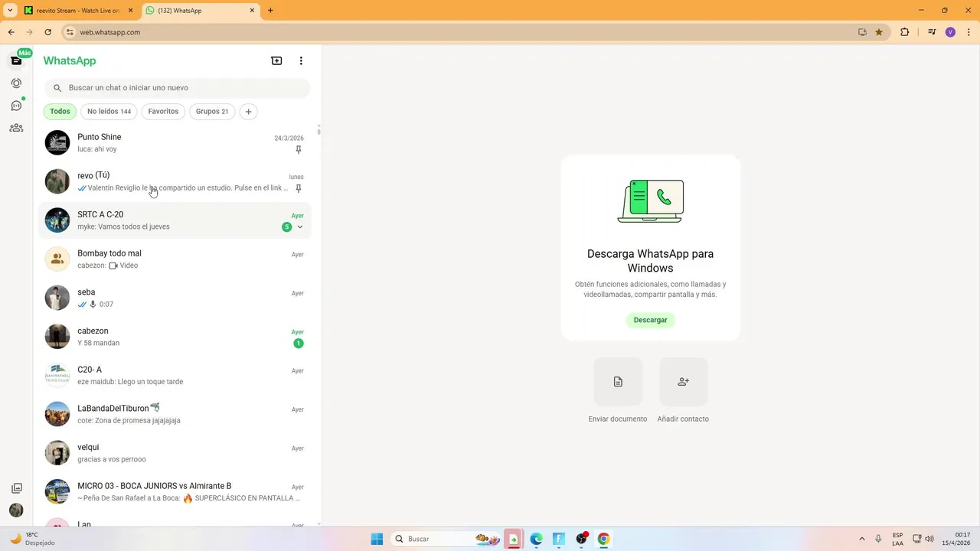Show hidden system tray icons
Viewport: 980px width, 551px height.
click(x=862, y=539)
